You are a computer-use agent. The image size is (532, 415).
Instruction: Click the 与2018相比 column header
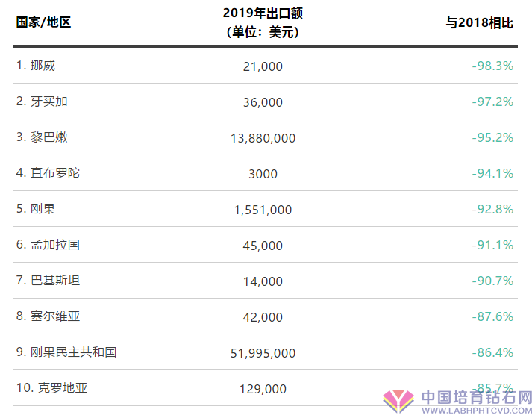tap(479, 22)
